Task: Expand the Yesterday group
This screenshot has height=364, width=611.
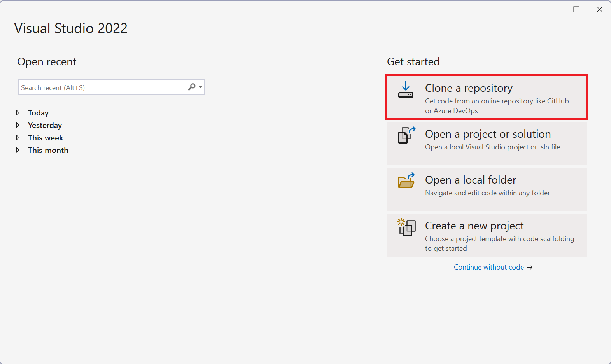Action: pyautogui.click(x=18, y=125)
